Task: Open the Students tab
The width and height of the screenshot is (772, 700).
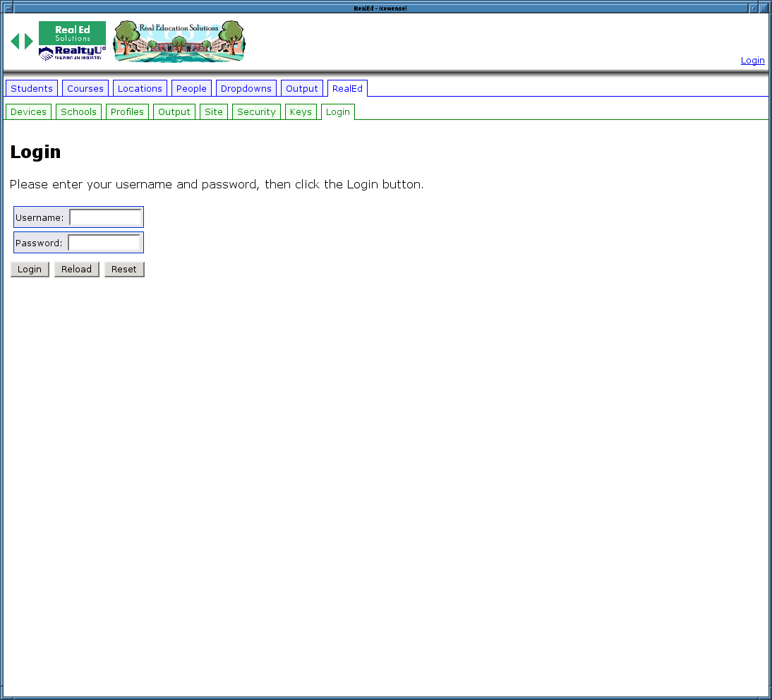Action: click(x=32, y=88)
